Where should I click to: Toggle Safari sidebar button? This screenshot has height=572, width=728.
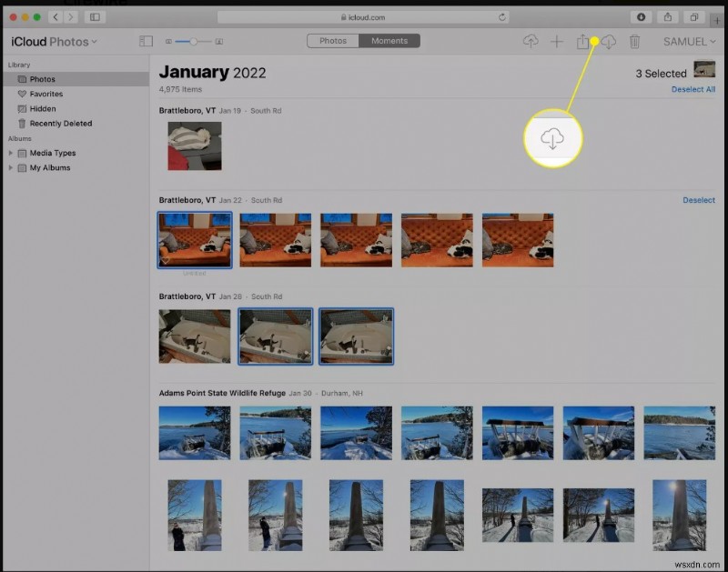point(95,17)
